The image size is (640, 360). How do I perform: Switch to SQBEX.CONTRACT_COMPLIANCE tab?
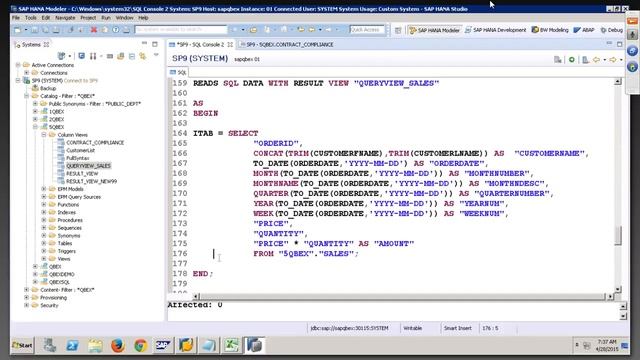coord(287,44)
